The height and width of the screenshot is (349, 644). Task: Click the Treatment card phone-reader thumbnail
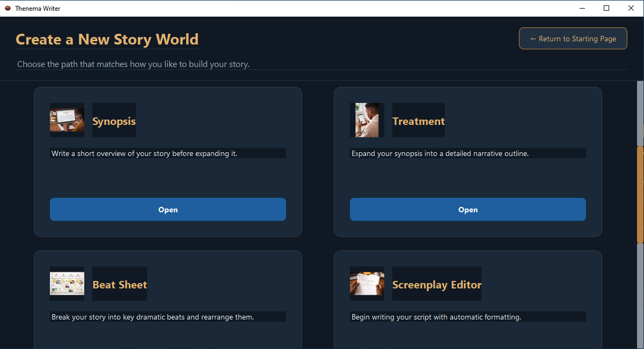(367, 120)
